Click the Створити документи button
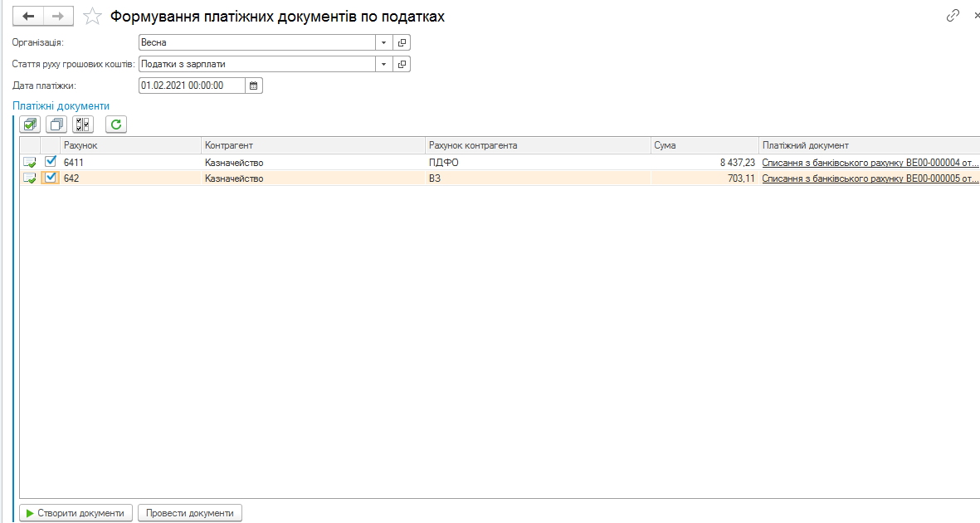980x523 pixels. point(76,513)
